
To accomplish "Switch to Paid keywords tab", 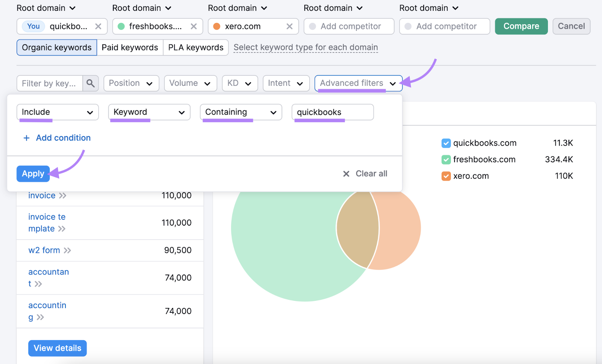I will click(x=130, y=47).
